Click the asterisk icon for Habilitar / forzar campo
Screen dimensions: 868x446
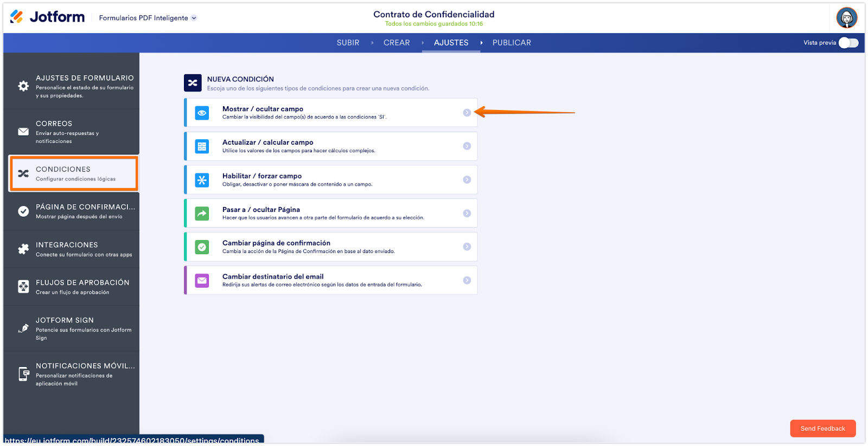click(202, 180)
